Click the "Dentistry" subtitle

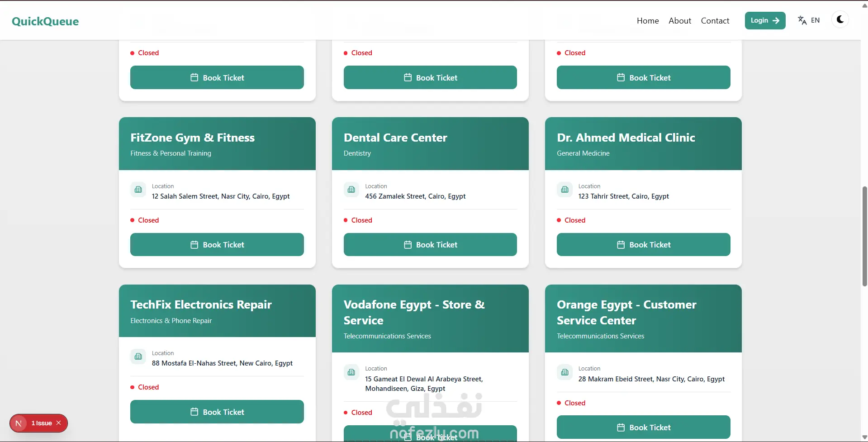click(x=357, y=153)
